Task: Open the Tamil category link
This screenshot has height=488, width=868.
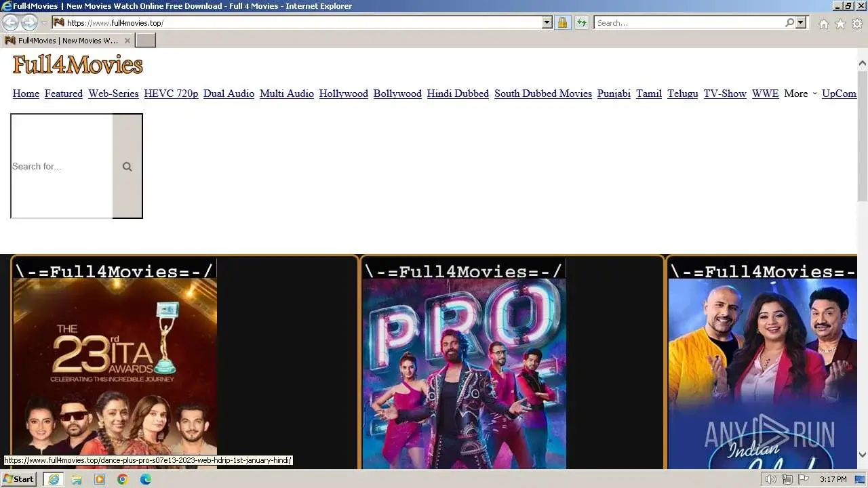Action: click(649, 94)
